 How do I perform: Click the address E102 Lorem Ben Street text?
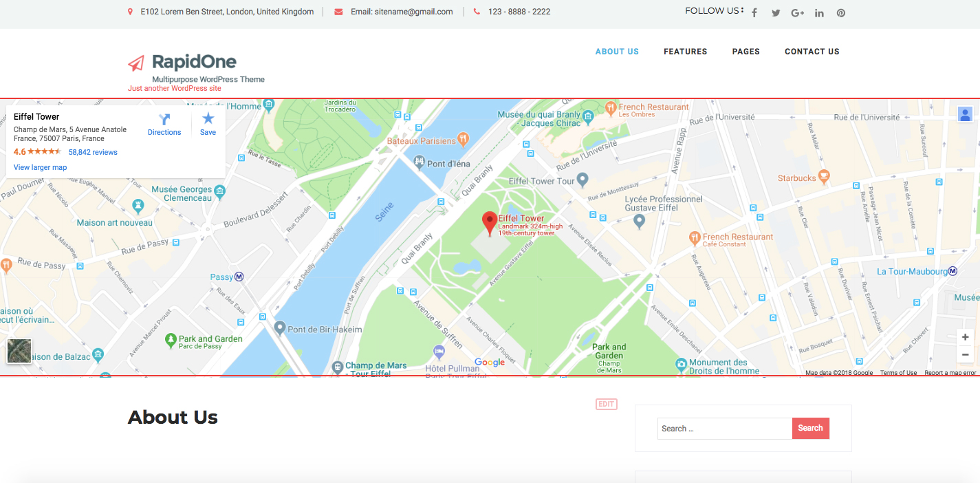pos(227,12)
